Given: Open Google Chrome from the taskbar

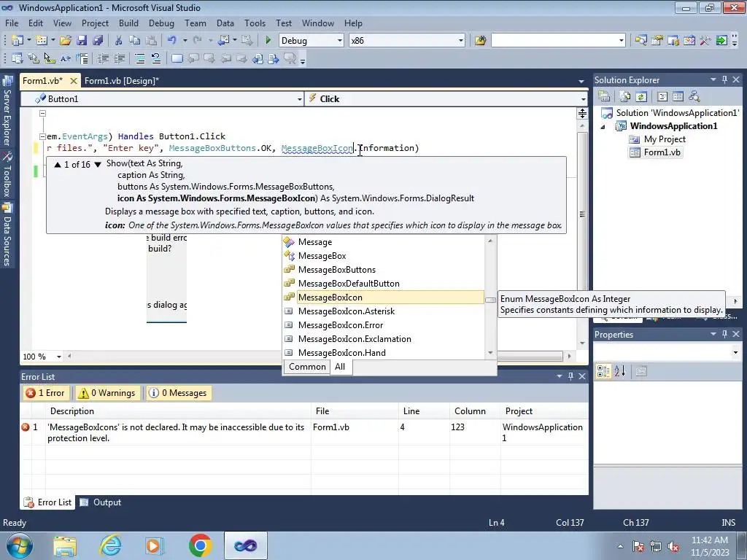Looking at the screenshot, I should (x=200, y=545).
